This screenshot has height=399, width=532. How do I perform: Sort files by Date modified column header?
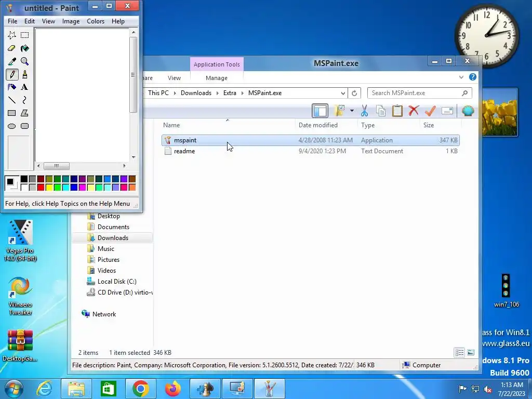pos(326,125)
